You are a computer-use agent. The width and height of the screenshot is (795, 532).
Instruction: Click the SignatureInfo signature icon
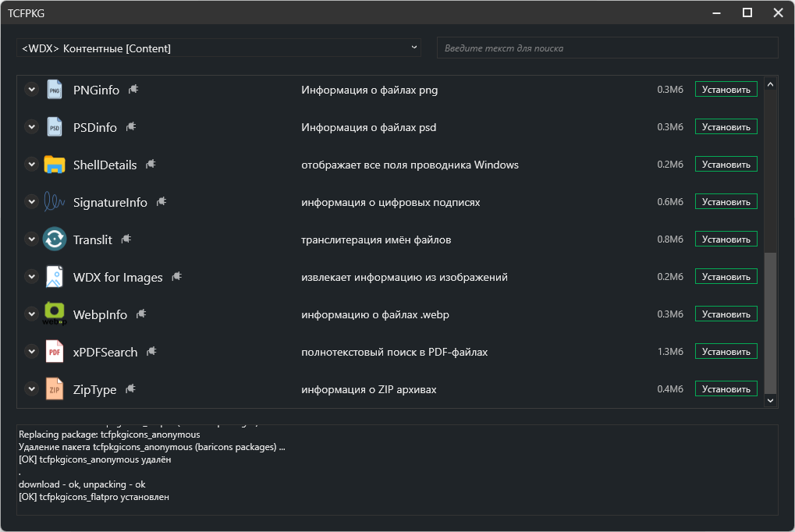[x=54, y=202]
